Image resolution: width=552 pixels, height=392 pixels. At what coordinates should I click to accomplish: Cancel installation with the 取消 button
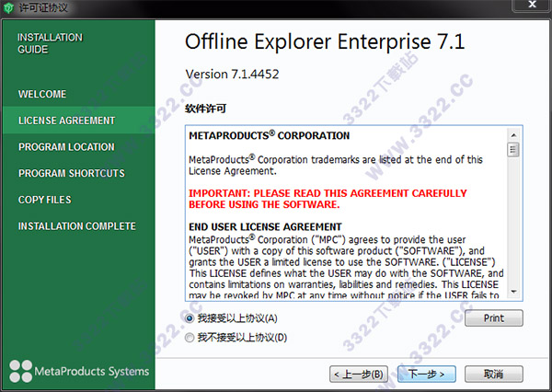[x=493, y=374]
